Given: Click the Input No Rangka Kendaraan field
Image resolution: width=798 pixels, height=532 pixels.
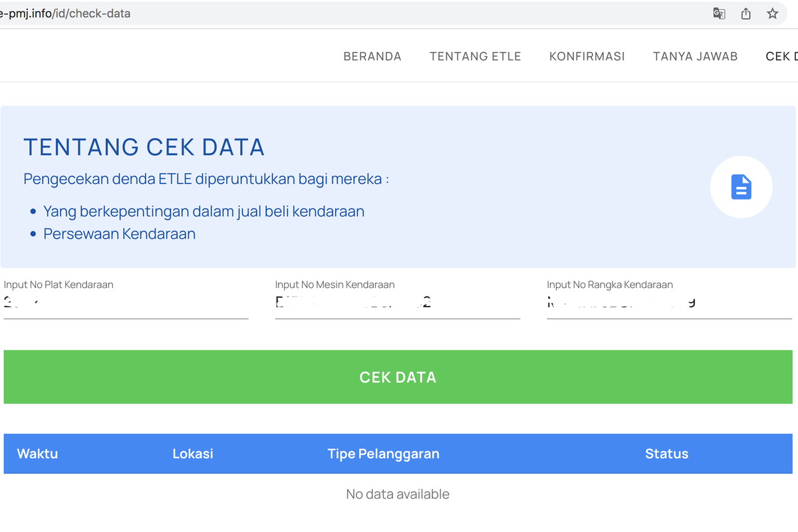Looking at the screenshot, I should pos(669,306).
